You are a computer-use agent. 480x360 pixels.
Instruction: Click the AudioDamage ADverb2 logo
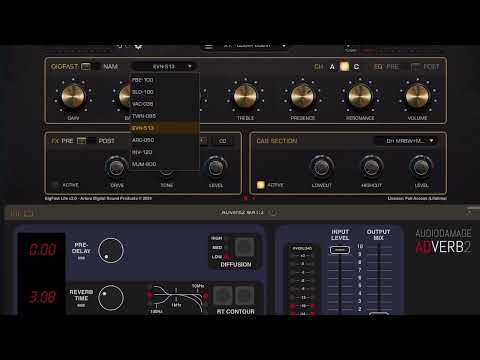tap(443, 241)
